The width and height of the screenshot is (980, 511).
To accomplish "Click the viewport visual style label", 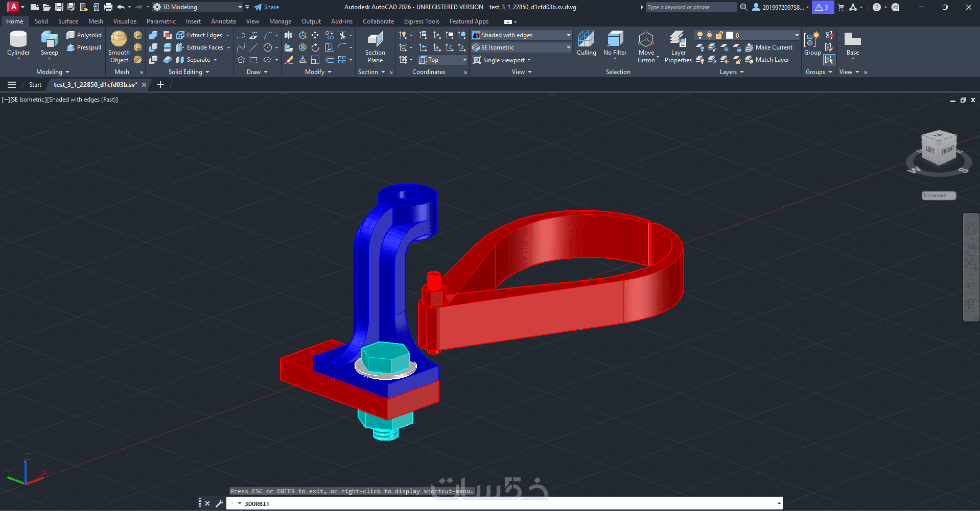I will (x=82, y=100).
